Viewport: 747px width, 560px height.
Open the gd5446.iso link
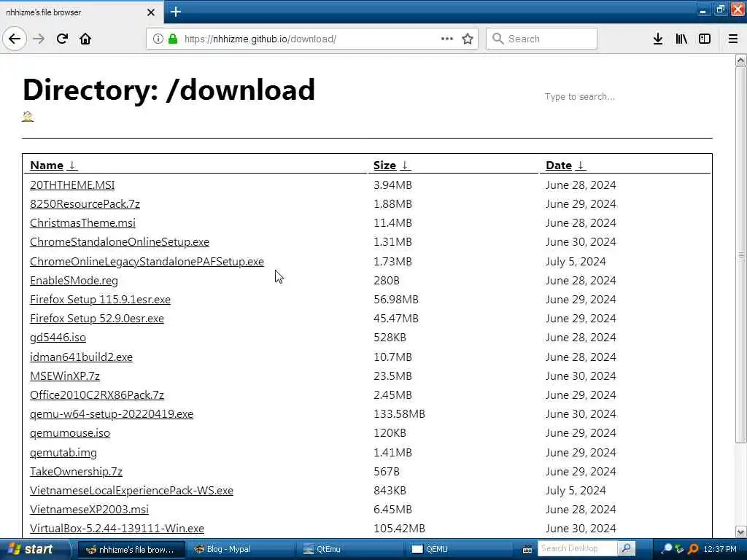click(58, 338)
